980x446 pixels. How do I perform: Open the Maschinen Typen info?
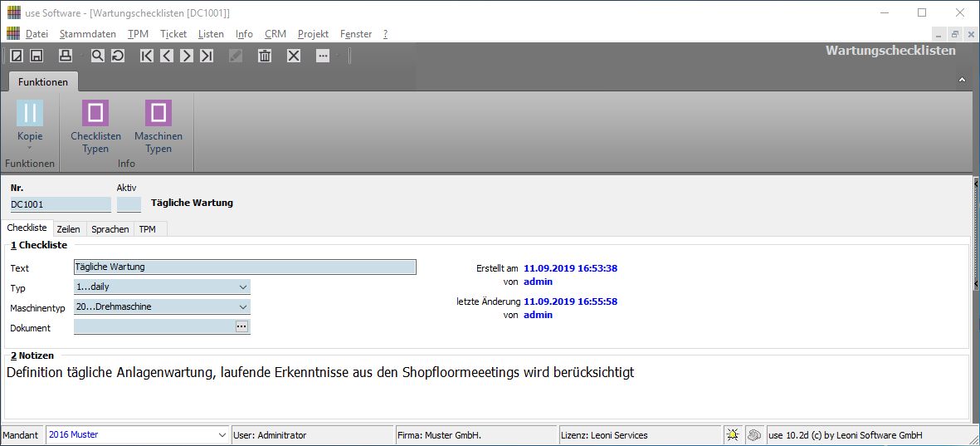point(158,114)
